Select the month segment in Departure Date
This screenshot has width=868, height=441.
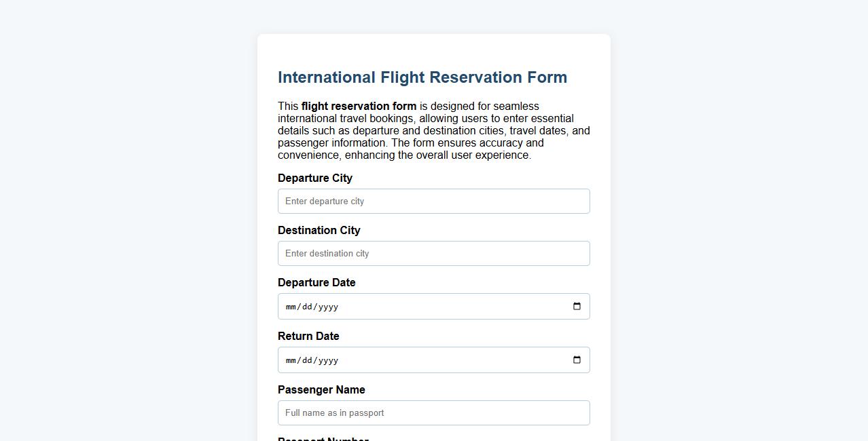point(290,306)
